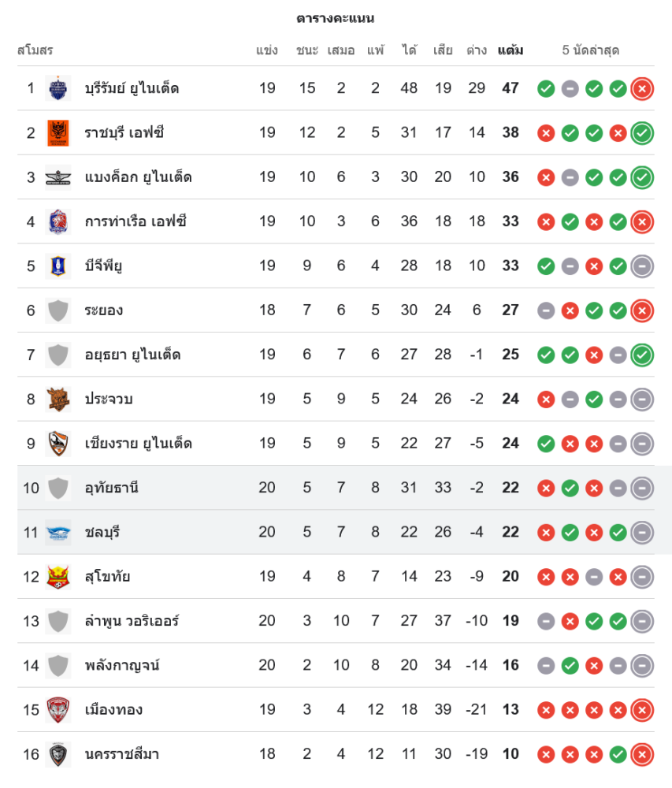Click Ratchaburi's circled green win icon
Image resolution: width=672 pixels, height=788 pixels.
coord(642,132)
